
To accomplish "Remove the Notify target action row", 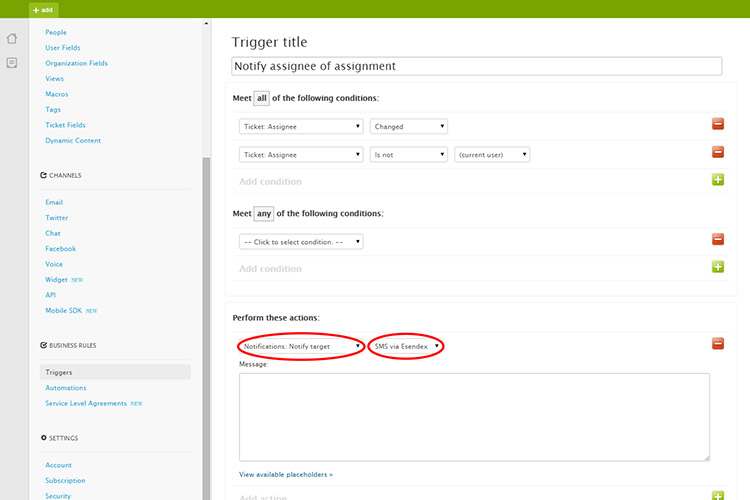I will [x=717, y=344].
